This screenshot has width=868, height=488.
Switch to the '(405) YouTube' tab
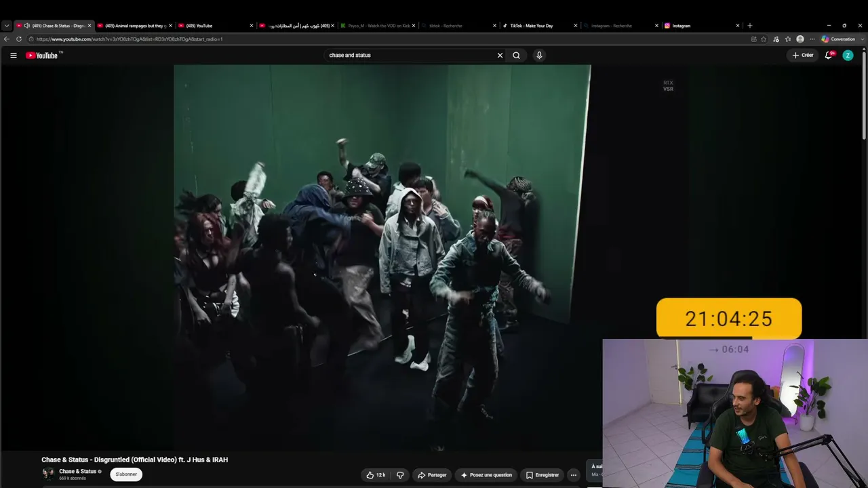click(216, 26)
